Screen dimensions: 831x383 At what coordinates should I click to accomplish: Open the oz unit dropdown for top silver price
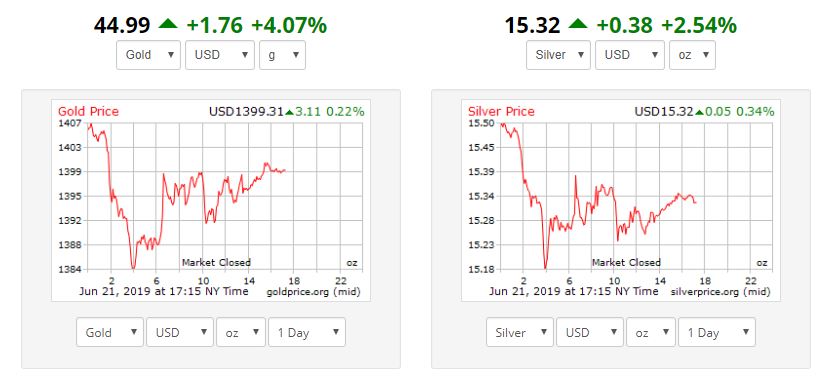(692, 55)
